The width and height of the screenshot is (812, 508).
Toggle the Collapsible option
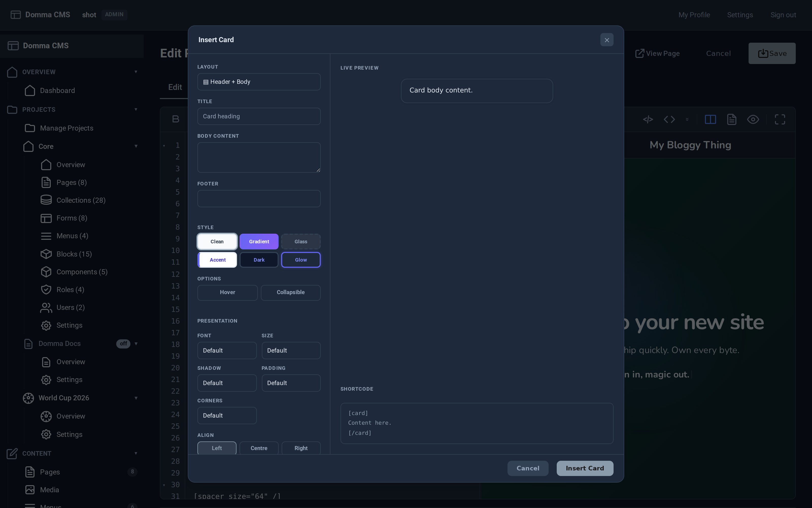[291, 292]
